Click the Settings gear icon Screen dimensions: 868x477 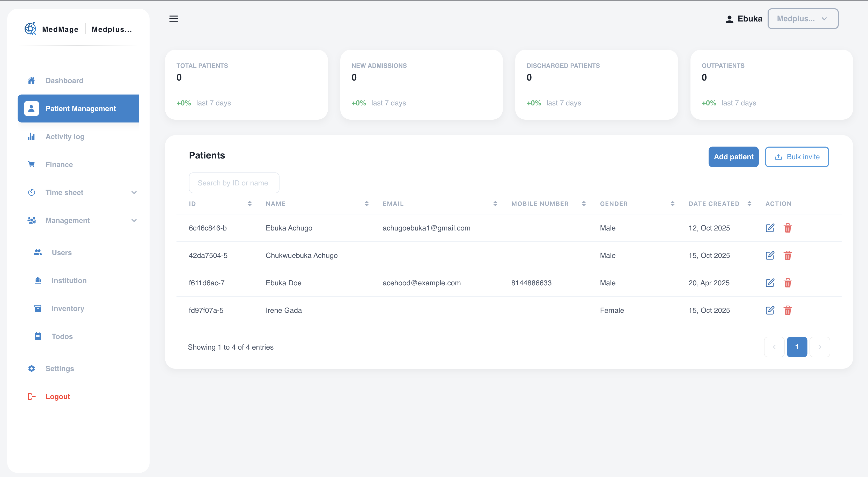(31, 368)
